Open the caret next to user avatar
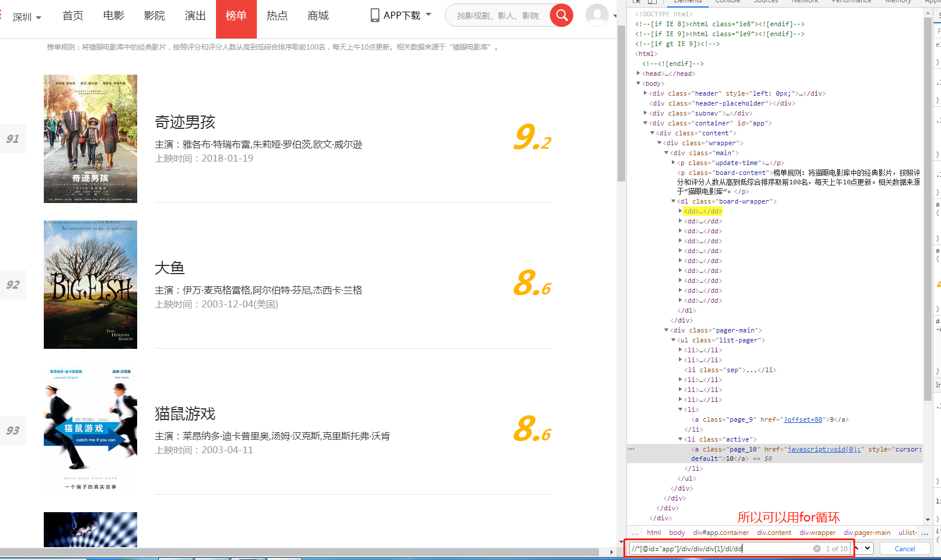Image resolution: width=941 pixels, height=560 pixels. pos(614,16)
